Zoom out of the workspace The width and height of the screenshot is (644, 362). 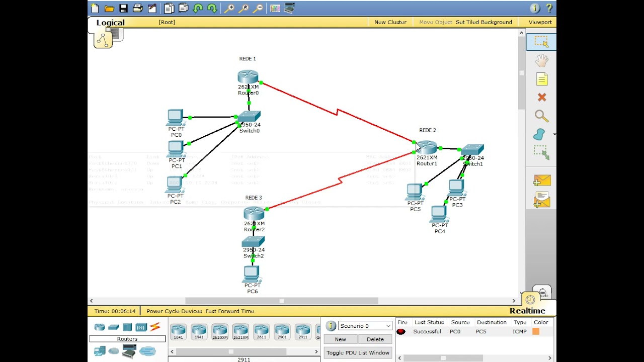pyautogui.click(x=258, y=9)
